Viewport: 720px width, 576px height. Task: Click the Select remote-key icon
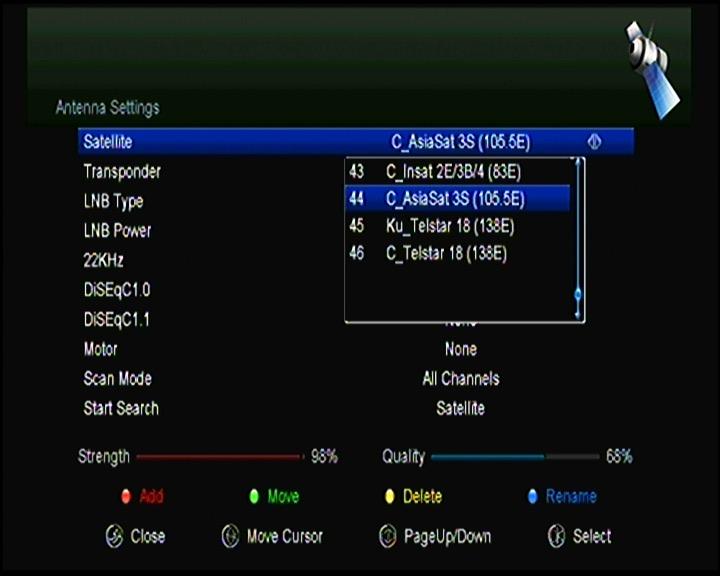click(x=557, y=536)
